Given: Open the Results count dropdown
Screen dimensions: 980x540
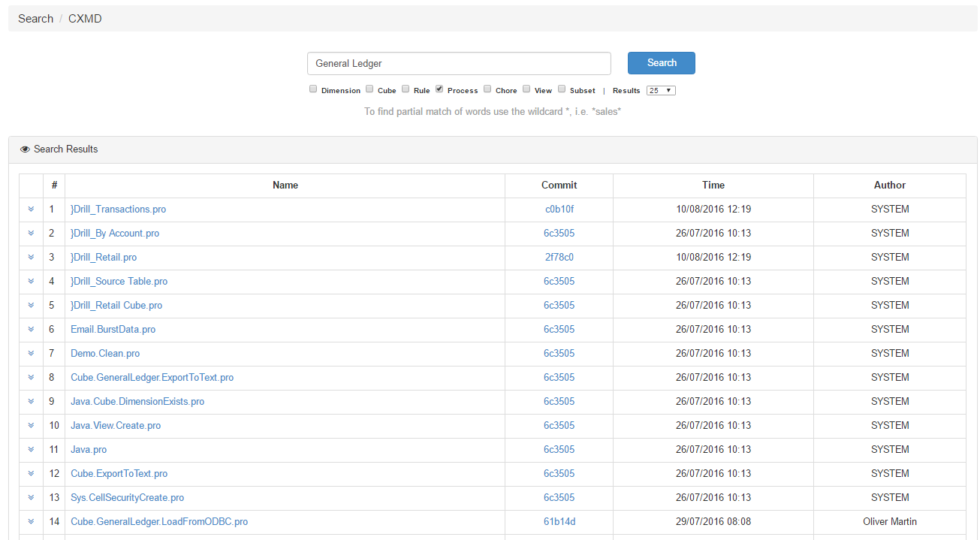Looking at the screenshot, I should [661, 89].
